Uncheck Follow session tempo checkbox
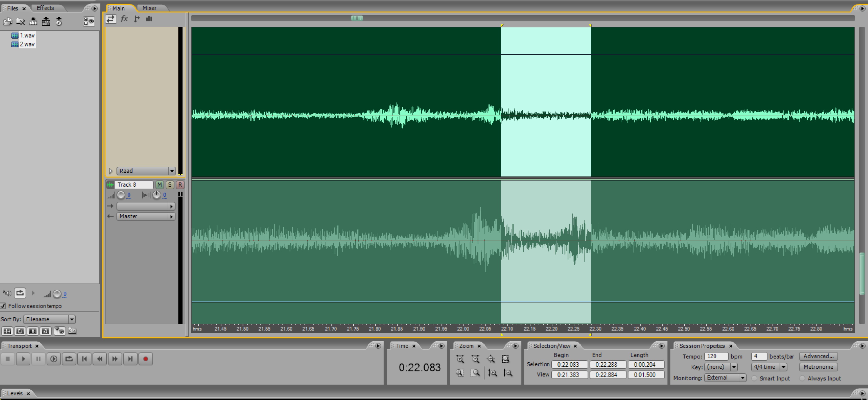Viewport: 868px width, 400px height. [x=3, y=306]
